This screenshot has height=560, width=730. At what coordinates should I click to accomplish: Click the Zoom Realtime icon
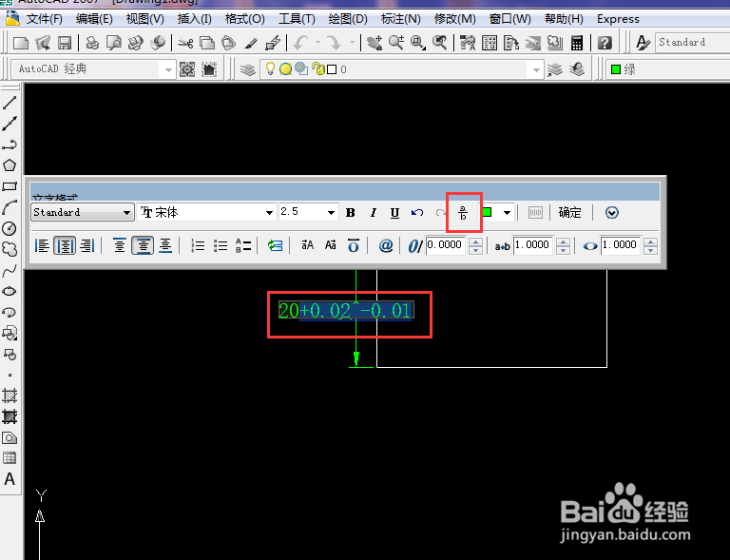396,44
